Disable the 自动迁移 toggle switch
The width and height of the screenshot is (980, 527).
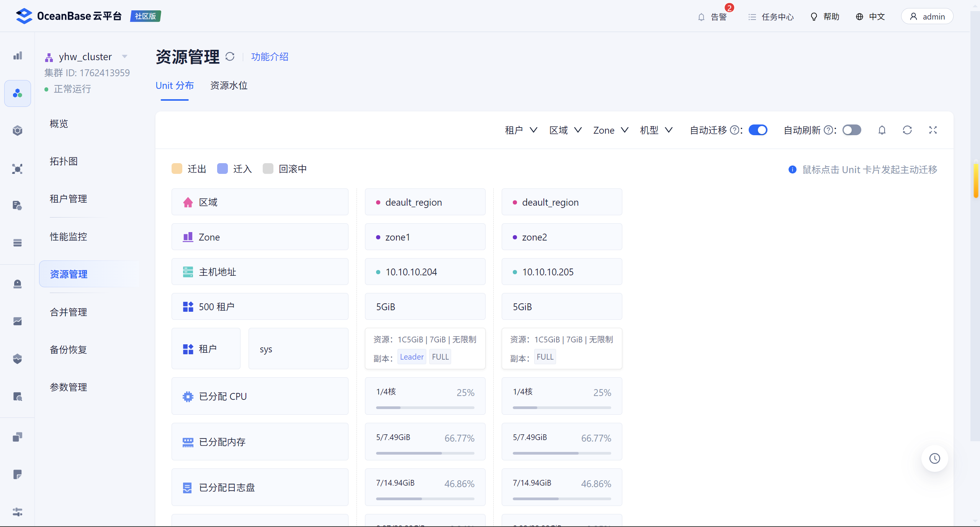click(x=758, y=130)
